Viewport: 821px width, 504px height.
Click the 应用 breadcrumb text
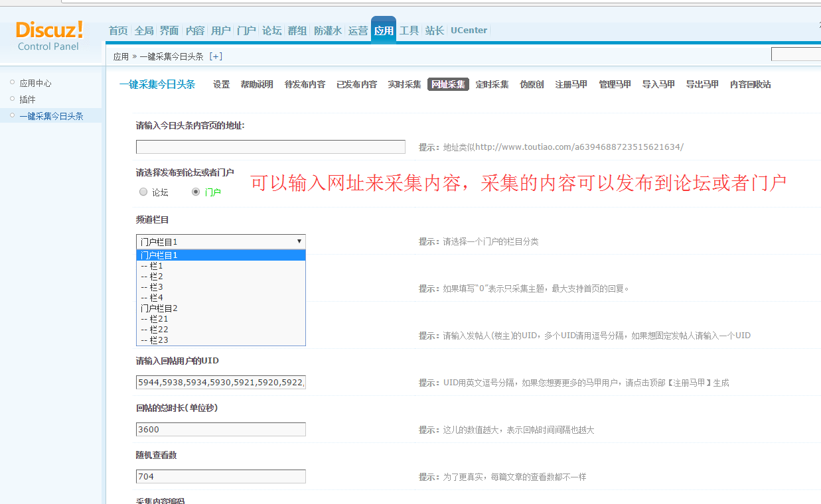[x=121, y=56]
